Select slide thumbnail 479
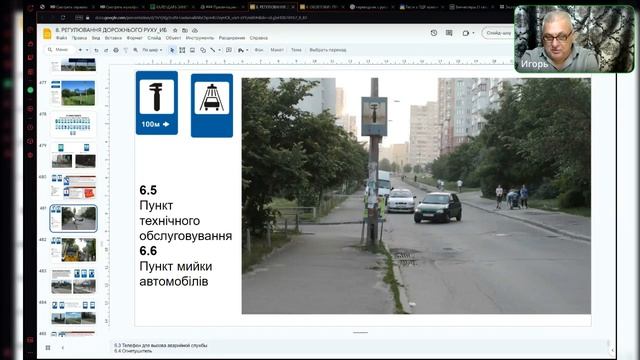640x360 pixels. pyautogui.click(x=73, y=156)
